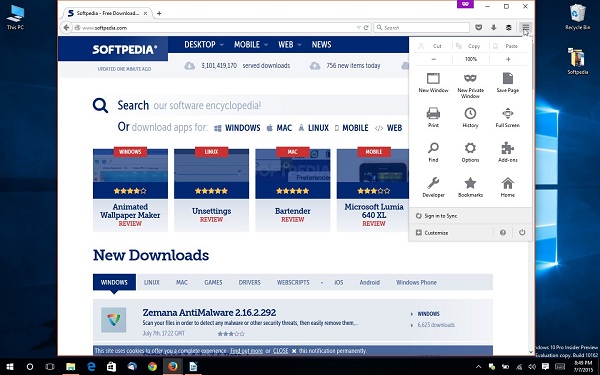Click Find out more cookie link

click(246, 351)
